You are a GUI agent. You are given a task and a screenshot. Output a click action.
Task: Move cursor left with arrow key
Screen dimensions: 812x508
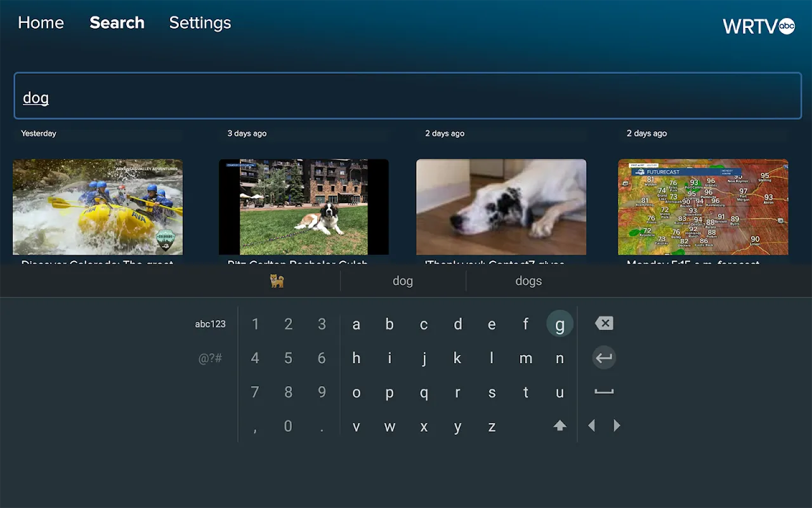[592, 426]
